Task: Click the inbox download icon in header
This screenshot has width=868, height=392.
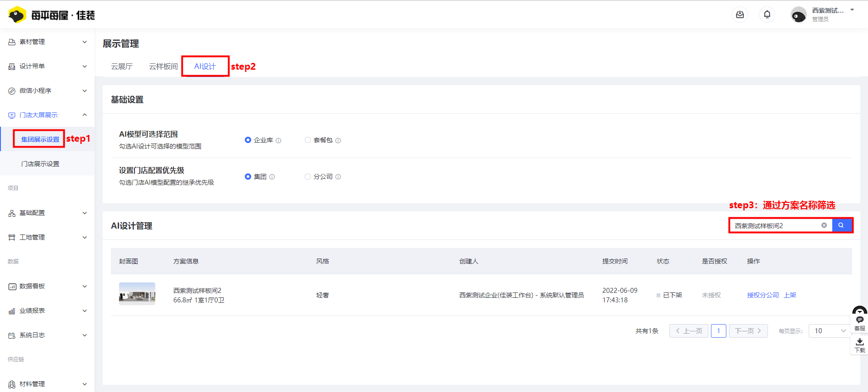Action: pos(740,14)
